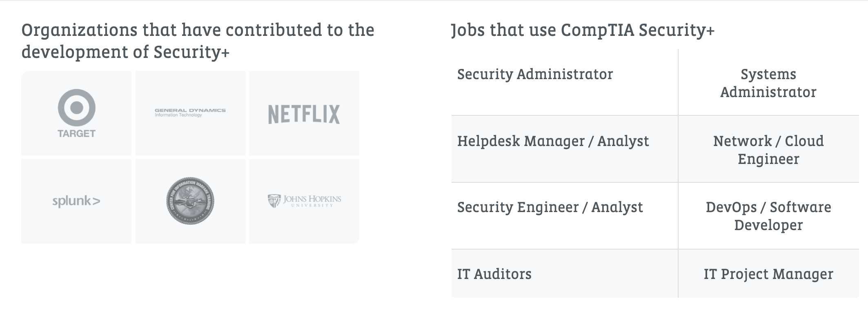The image size is (868, 332).
Task: Click Security Engineer / Analyst entry
Action: pos(550,207)
